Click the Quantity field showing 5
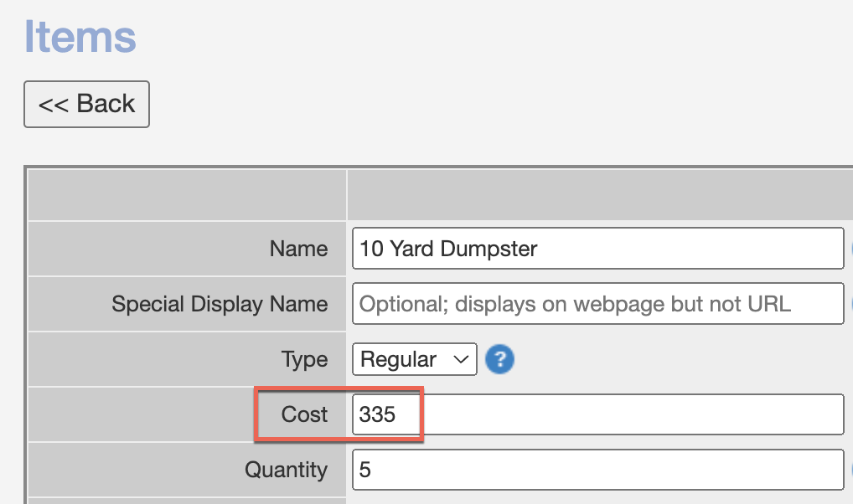This screenshot has width=853, height=504. pos(597,470)
